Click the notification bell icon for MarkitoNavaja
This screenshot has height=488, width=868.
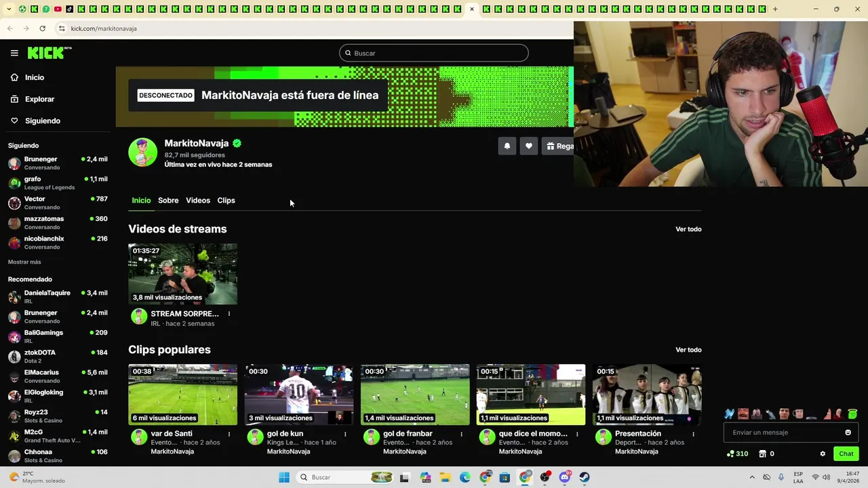coord(507,146)
